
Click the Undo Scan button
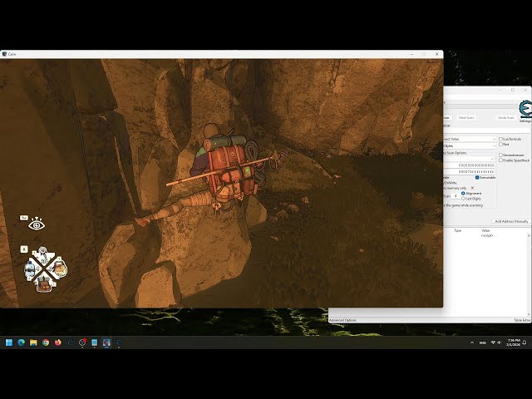505,118
